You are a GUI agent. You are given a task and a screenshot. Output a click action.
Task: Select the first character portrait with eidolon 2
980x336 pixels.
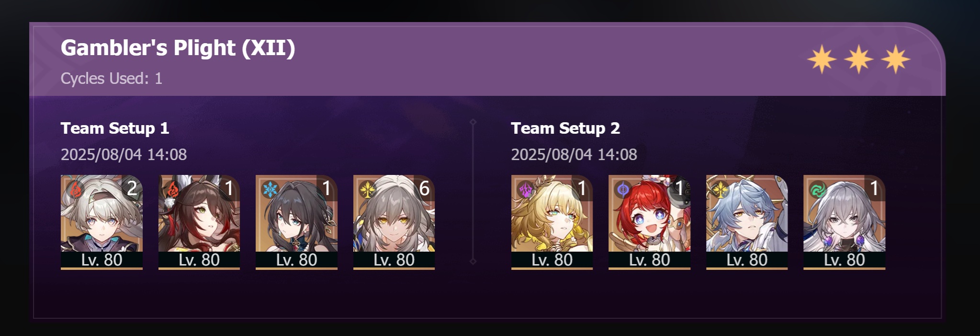pyautogui.click(x=101, y=222)
